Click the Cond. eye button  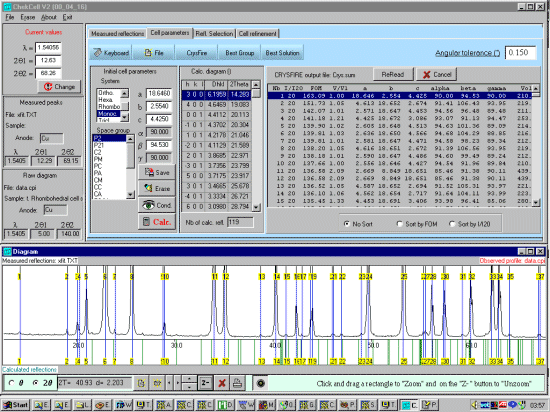pyautogui.click(x=156, y=205)
